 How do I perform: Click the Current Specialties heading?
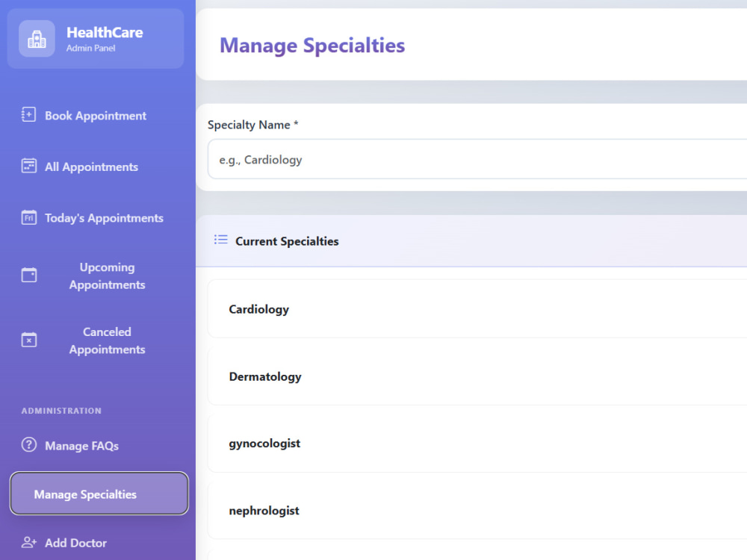click(x=287, y=241)
